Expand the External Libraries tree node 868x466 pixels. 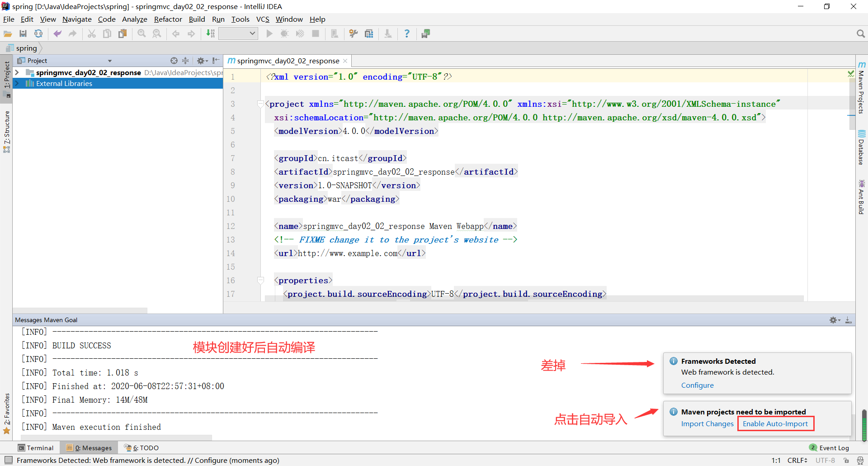pos(17,83)
